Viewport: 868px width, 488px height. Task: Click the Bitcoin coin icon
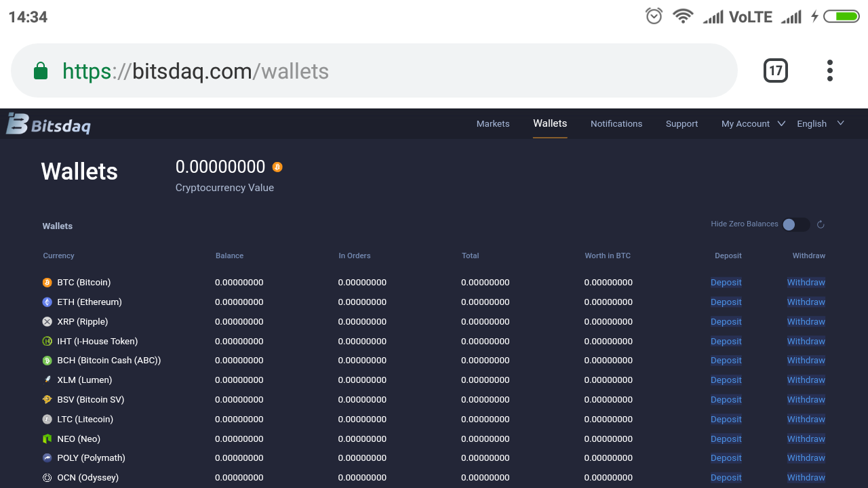(47, 282)
